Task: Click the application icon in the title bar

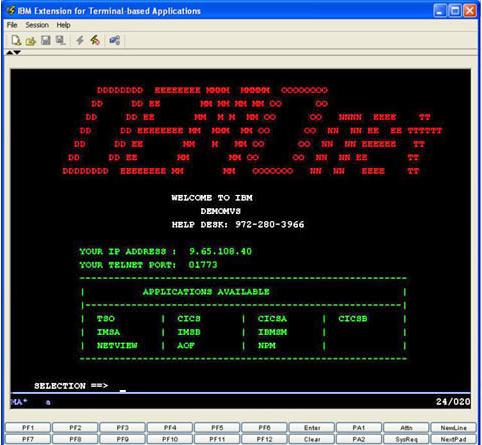Action: pyautogui.click(x=11, y=11)
